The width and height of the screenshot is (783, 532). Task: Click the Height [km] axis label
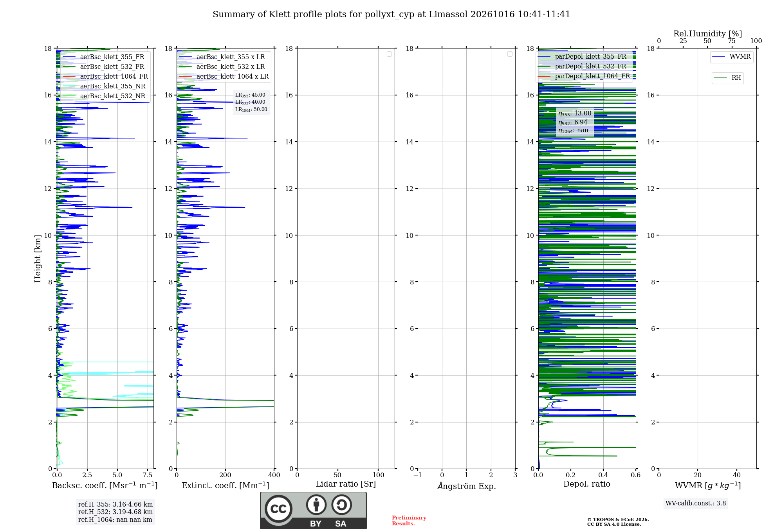tap(38, 259)
